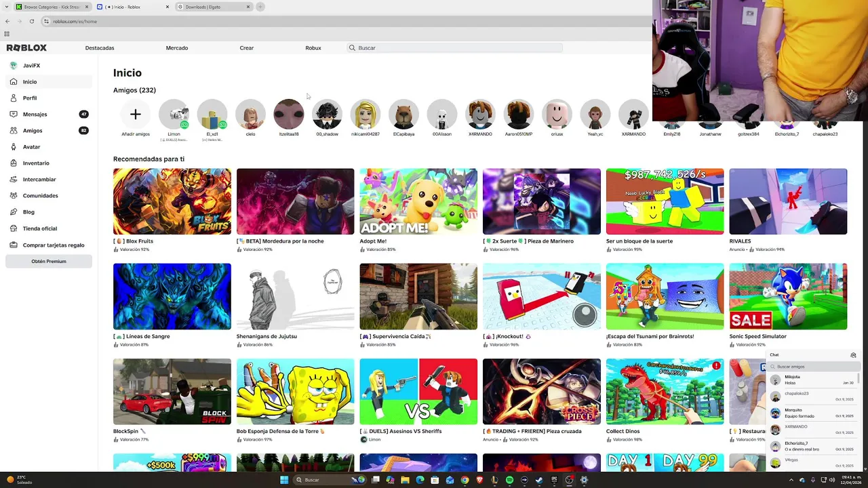This screenshot has height=488, width=868.
Task: Open the Blog sidebar icon
Action: [14, 212]
